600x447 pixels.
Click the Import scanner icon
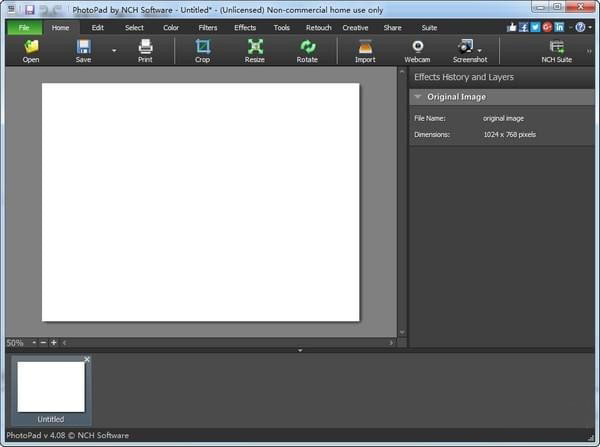click(x=365, y=46)
